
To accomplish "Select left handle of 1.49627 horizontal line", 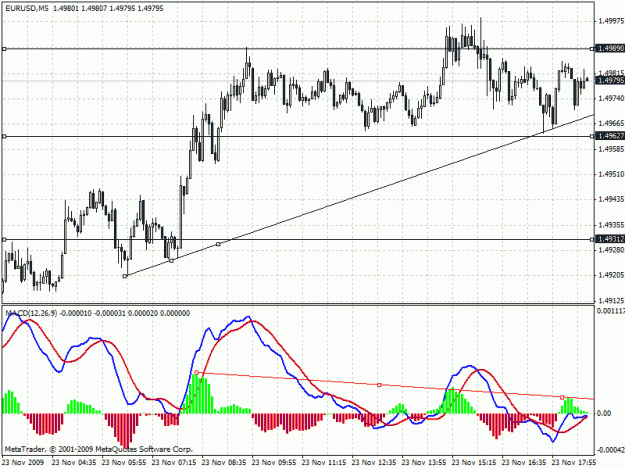I will click(4, 136).
